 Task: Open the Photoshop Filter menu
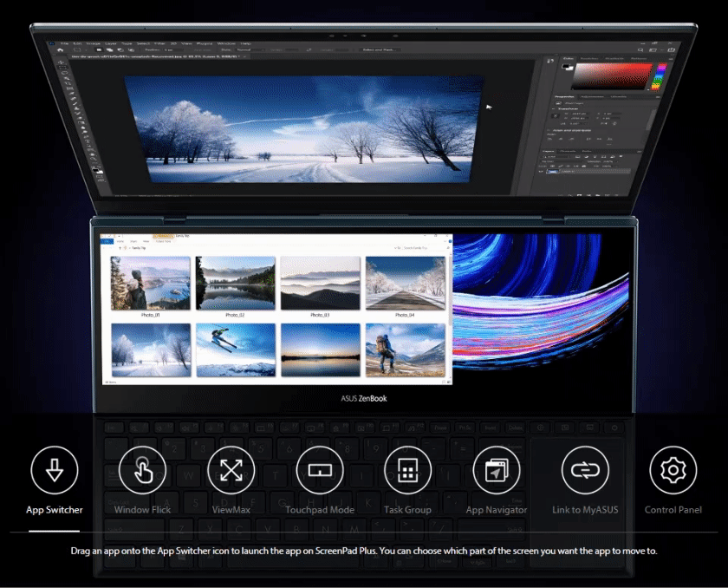pyautogui.click(x=159, y=43)
